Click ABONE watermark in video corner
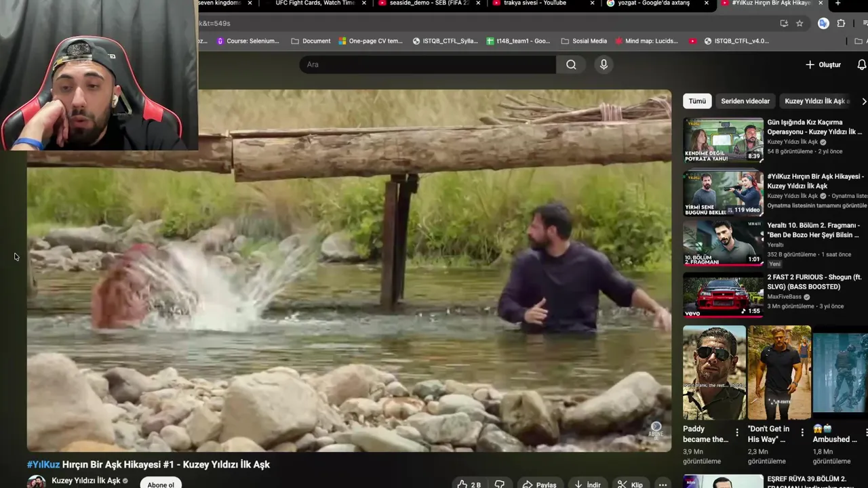Screen dimensions: 868x488 (x=656, y=430)
